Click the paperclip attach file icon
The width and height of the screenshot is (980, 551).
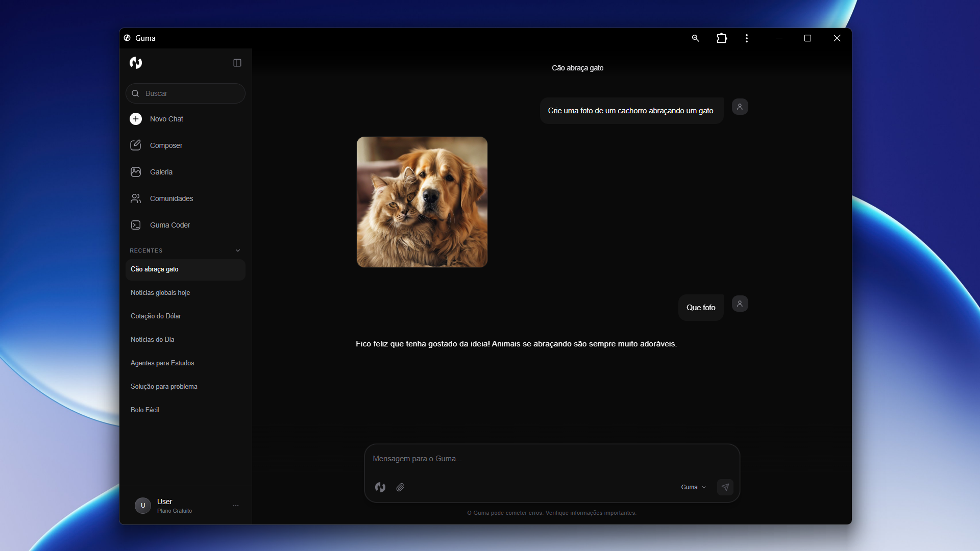pos(400,487)
